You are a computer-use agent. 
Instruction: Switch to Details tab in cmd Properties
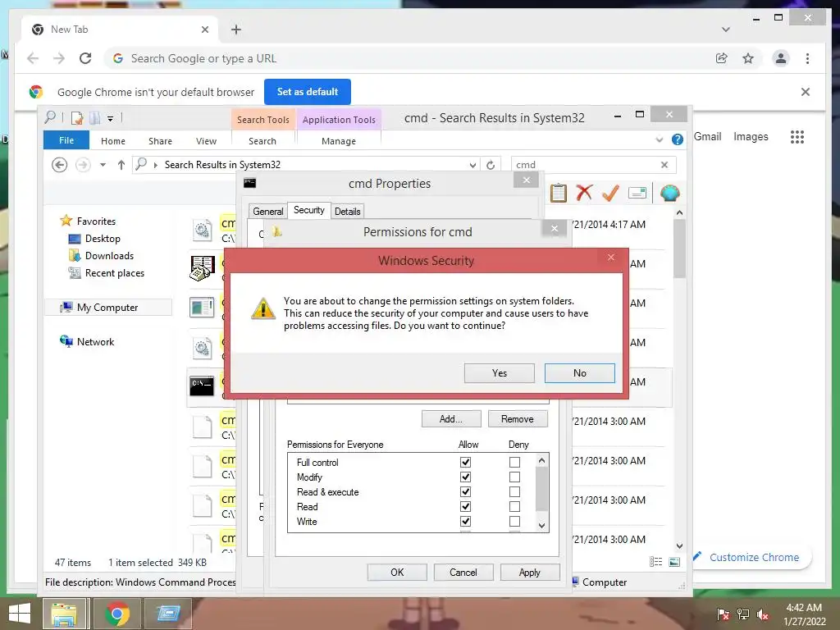click(348, 211)
